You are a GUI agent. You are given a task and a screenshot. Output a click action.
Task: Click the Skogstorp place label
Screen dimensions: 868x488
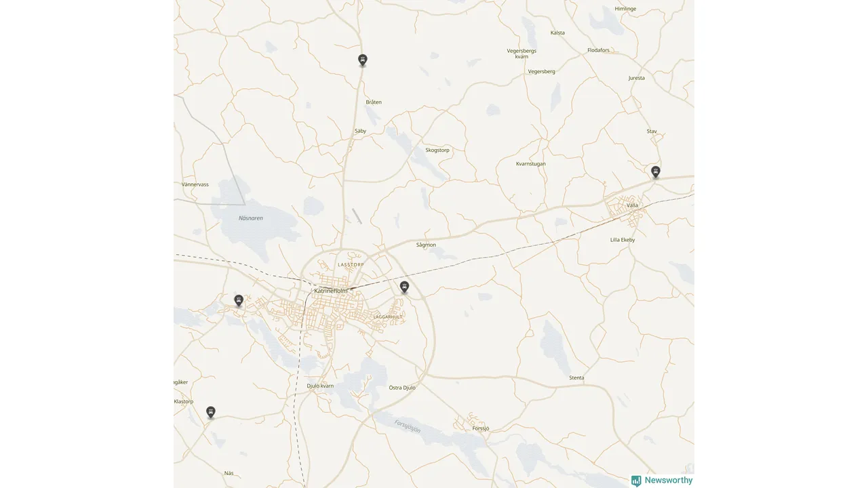437,150
